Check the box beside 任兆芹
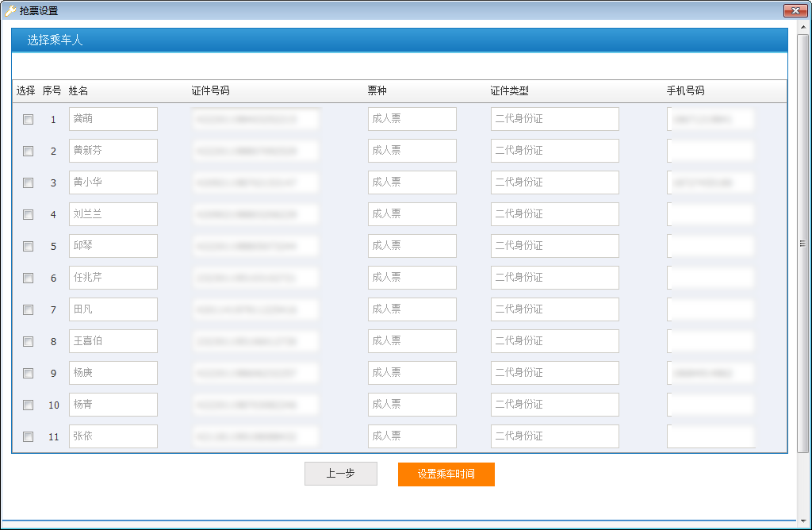 [x=28, y=278]
